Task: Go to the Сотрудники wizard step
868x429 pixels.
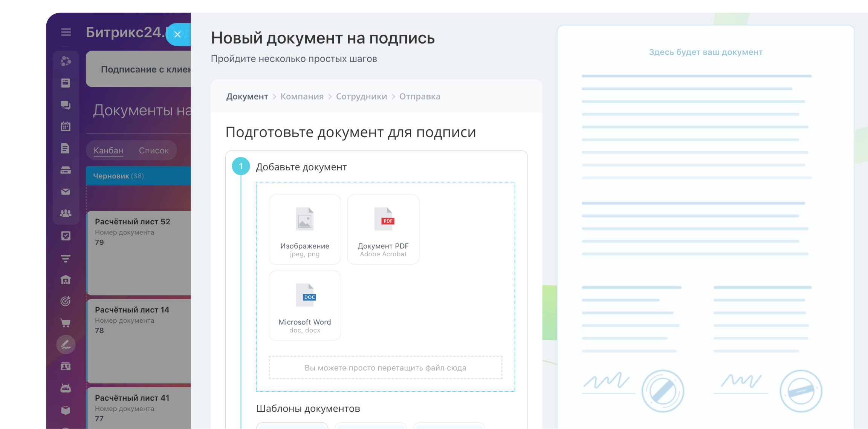Action: (361, 97)
